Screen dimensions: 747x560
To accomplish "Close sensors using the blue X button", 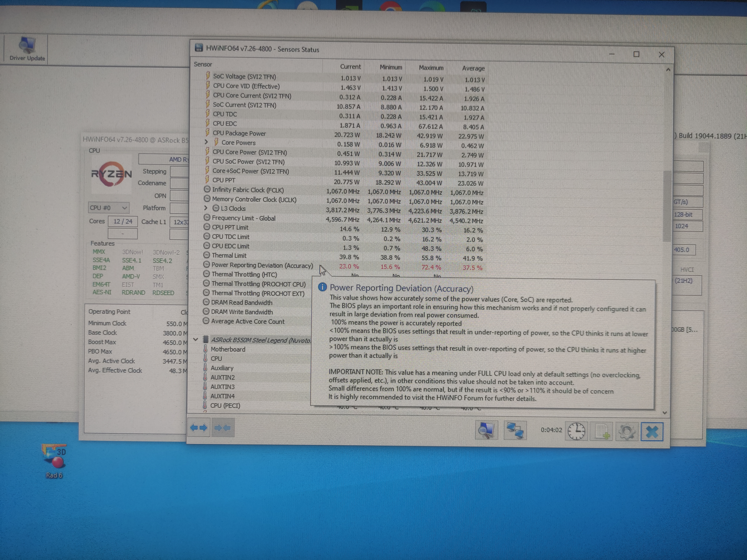I will pos(652,432).
